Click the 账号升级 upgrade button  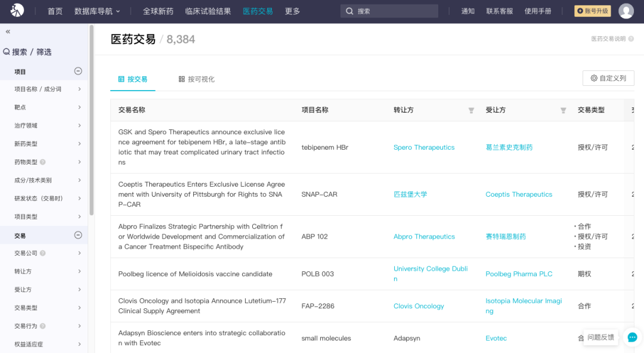592,11
